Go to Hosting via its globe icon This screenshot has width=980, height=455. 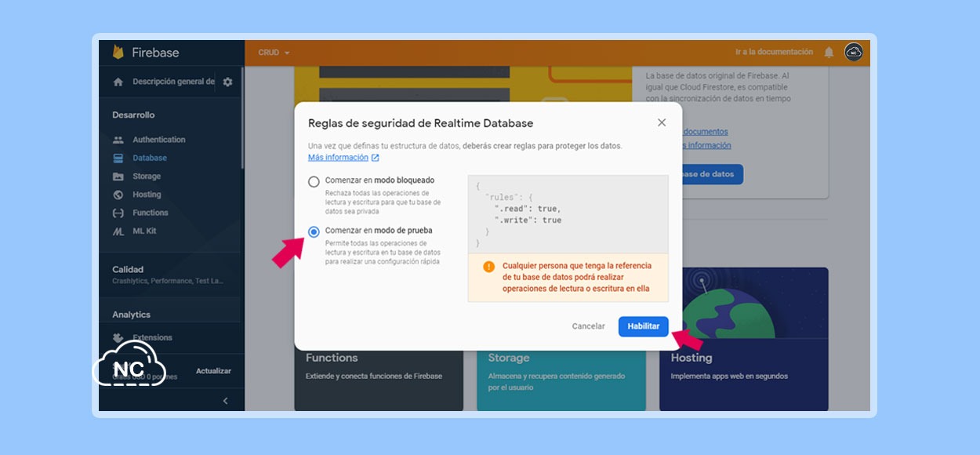click(x=118, y=195)
